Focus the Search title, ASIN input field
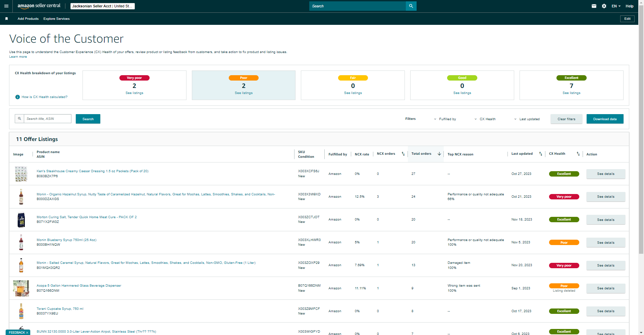Viewport: 644px width, 335px height. click(x=48, y=118)
